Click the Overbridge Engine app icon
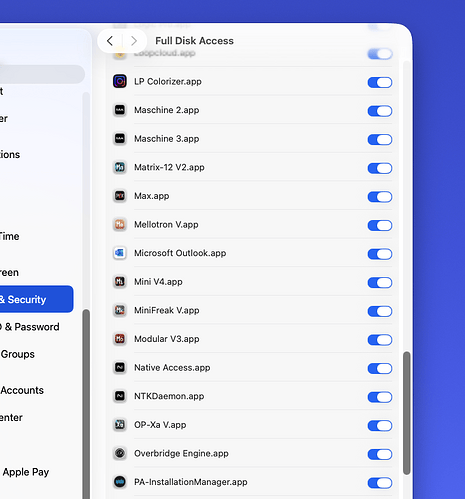465x499 pixels. click(x=120, y=453)
